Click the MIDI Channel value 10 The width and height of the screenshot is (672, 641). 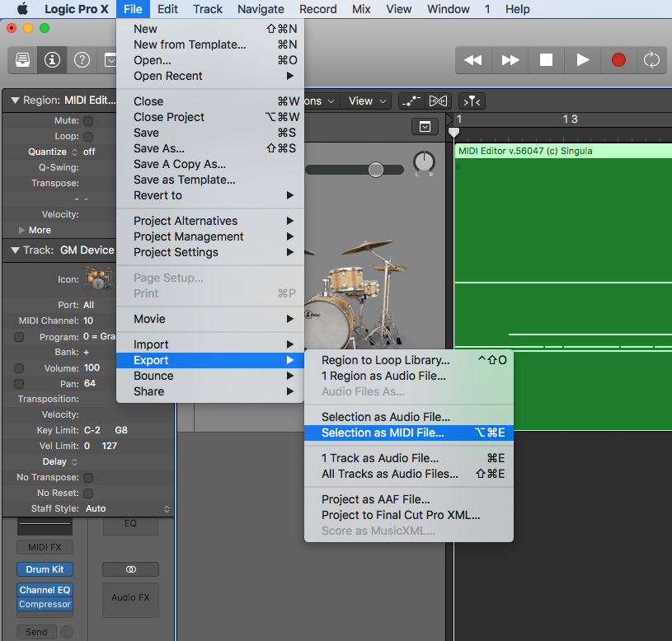click(88, 320)
